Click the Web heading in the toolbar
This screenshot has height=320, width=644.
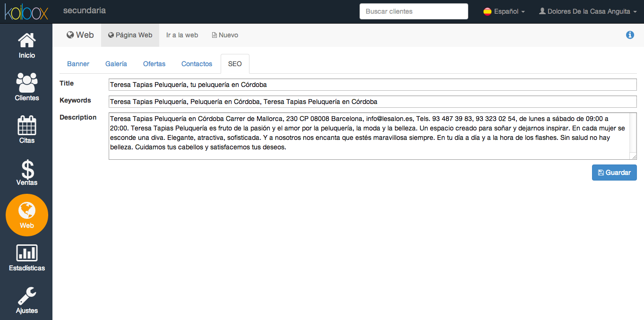(80, 35)
